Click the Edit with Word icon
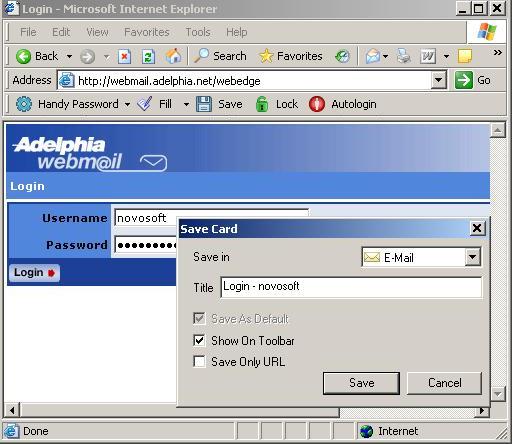 428,56
